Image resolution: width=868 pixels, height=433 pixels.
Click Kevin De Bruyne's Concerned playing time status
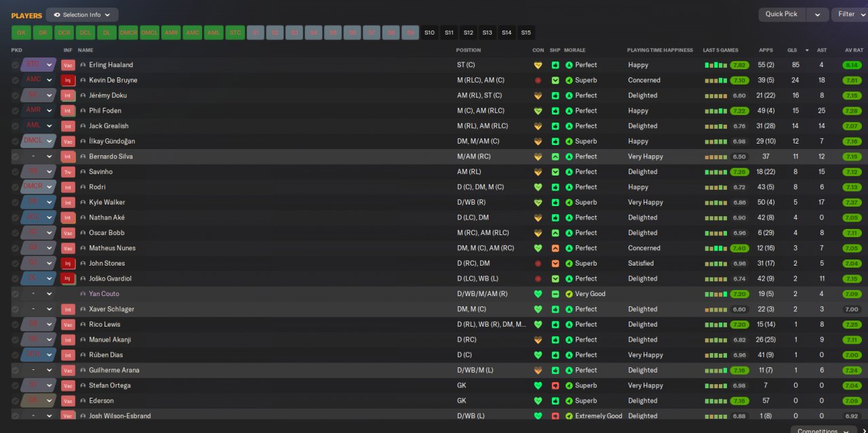[x=644, y=80]
